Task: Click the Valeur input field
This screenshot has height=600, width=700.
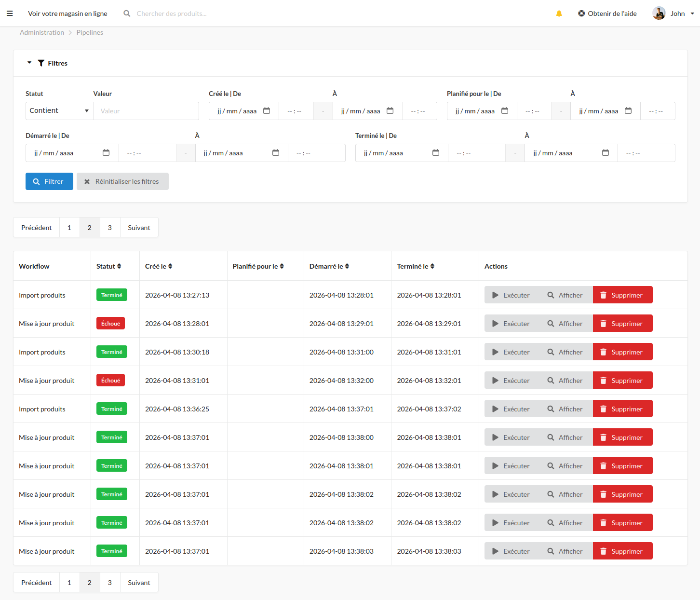Action: [x=146, y=110]
